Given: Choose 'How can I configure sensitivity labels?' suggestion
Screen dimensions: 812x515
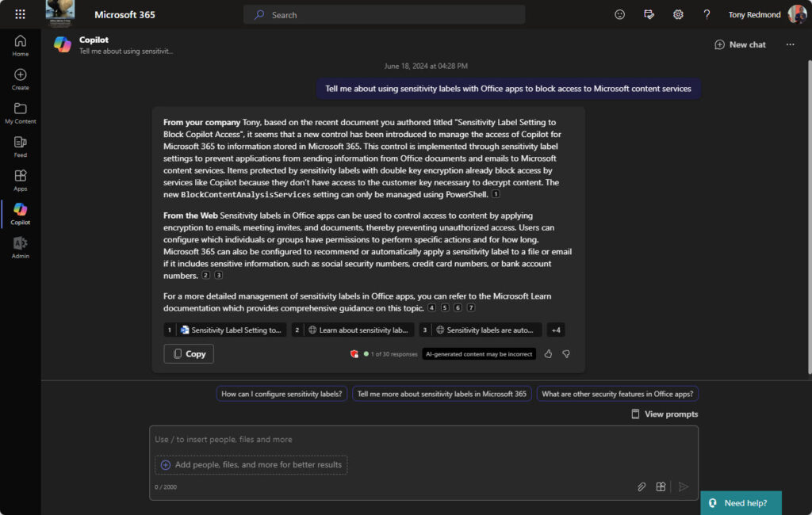Looking at the screenshot, I should pyautogui.click(x=282, y=394).
